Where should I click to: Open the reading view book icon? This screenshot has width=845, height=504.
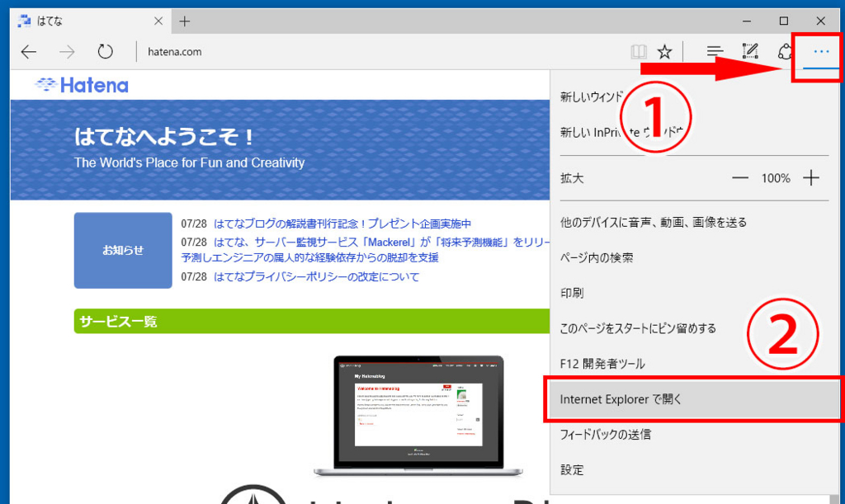tap(639, 52)
